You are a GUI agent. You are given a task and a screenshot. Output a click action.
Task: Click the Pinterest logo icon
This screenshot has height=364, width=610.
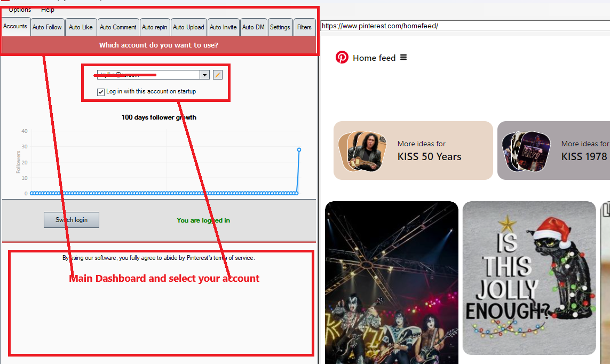[342, 58]
